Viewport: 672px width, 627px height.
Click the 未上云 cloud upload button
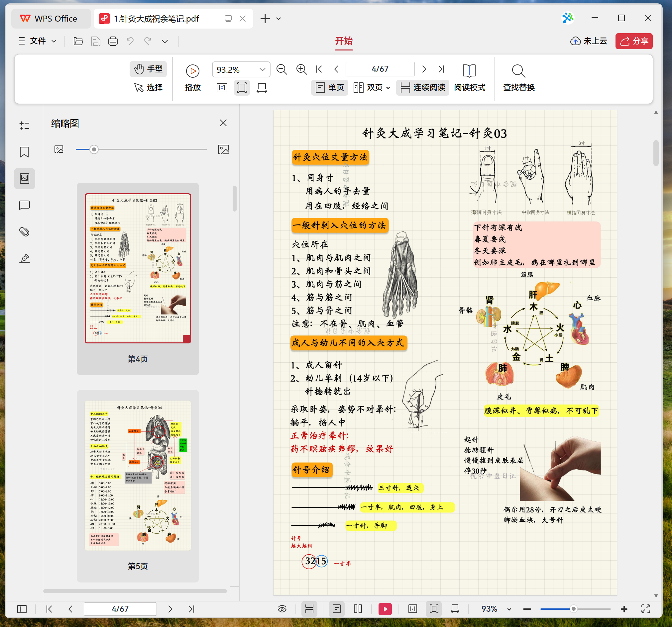tap(589, 41)
